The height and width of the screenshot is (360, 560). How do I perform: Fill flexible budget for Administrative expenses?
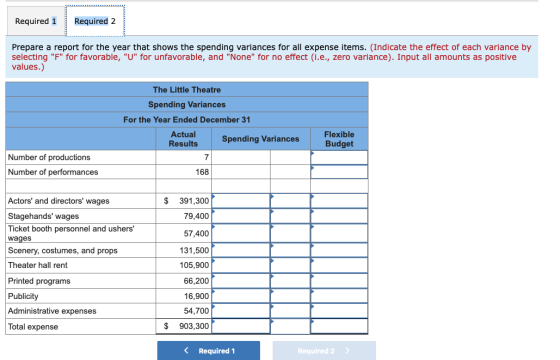coord(339,311)
